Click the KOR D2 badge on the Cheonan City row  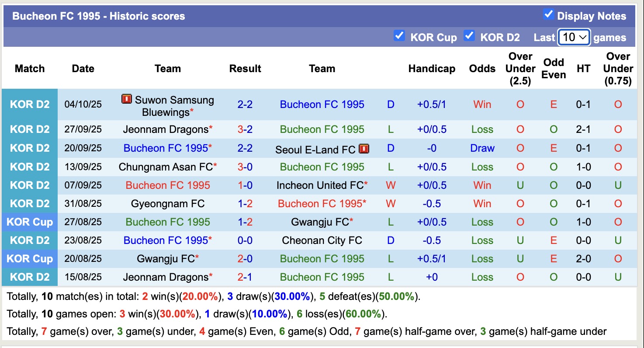click(29, 240)
